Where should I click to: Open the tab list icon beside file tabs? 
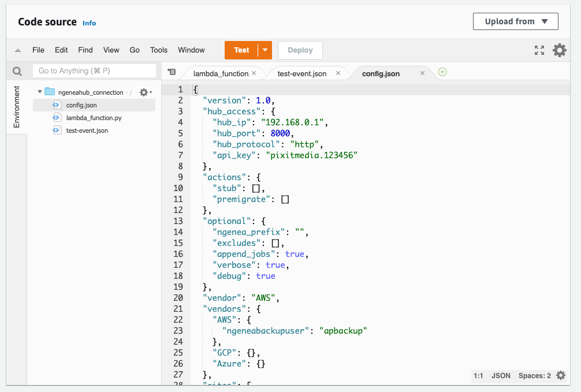(x=172, y=73)
